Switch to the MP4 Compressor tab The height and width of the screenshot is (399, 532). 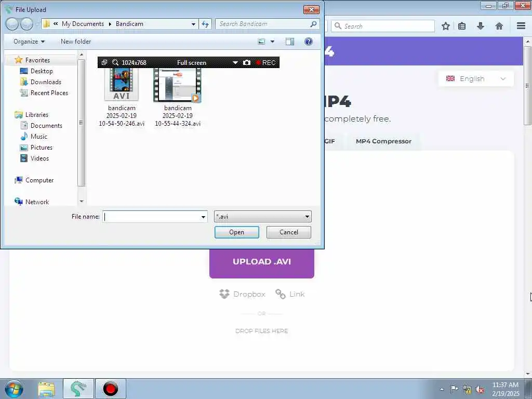coord(383,141)
